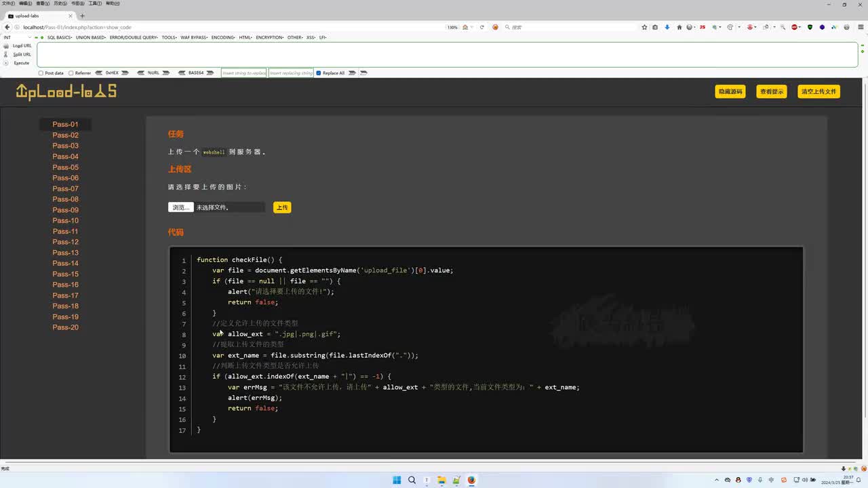The image size is (868, 488).
Task: Open Pass-10 in the sidebar
Action: (66, 220)
